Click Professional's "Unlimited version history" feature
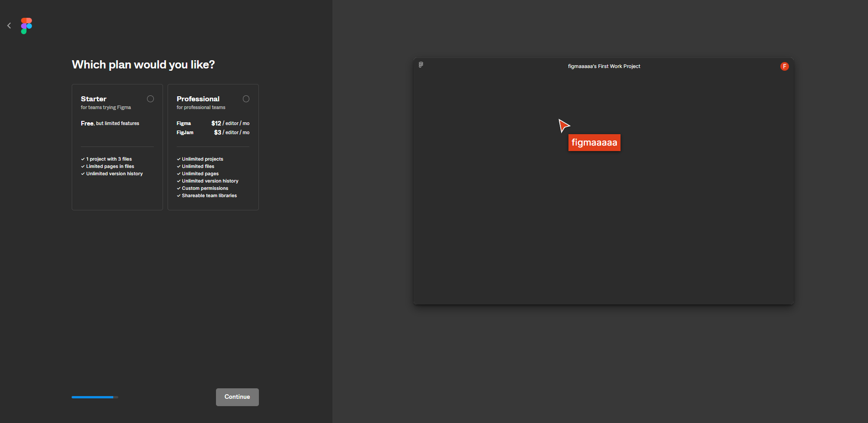The image size is (868, 423). point(210,181)
